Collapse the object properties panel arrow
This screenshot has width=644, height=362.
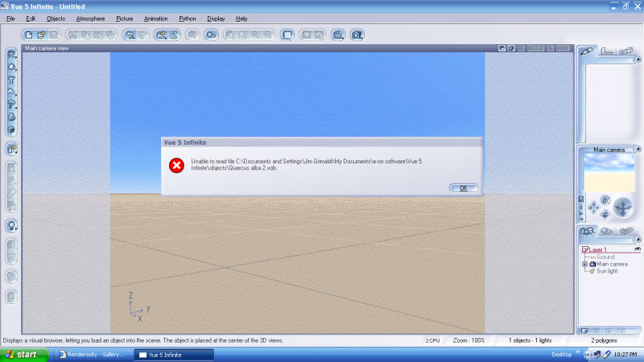pyautogui.click(x=638, y=60)
